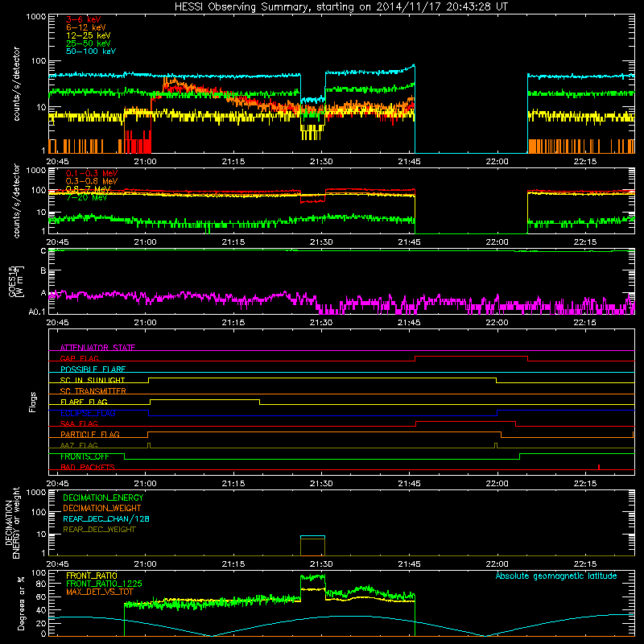Click the raised GAP_FLAG segment after 21:45
The width and height of the screenshot is (644, 644).
pyautogui.click(x=471, y=357)
